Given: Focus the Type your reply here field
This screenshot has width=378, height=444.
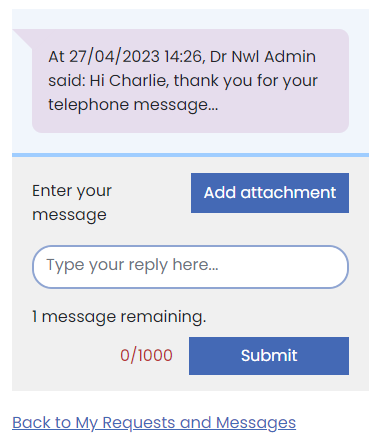Looking at the screenshot, I should click(190, 267).
